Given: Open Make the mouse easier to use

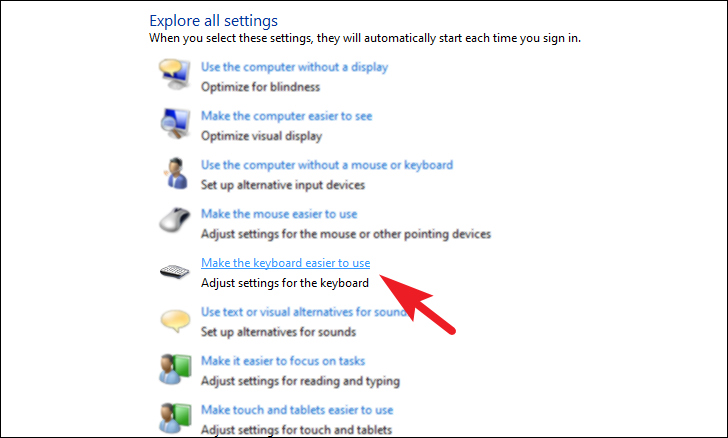Looking at the screenshot, I should click(x=279, y=214).
